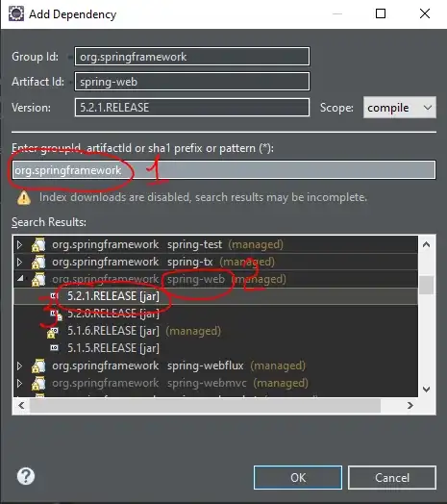Click the groupId search pattern field
447x504 pixels.
[224, 170]
